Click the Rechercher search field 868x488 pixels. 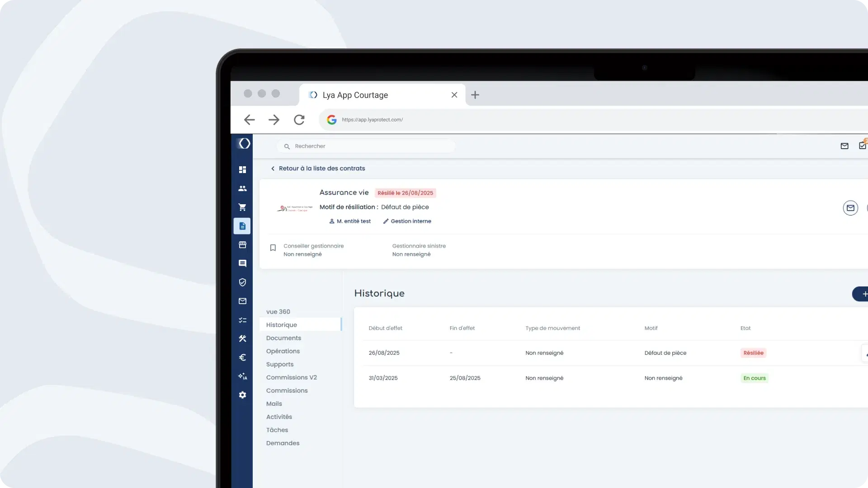(366, 146)
